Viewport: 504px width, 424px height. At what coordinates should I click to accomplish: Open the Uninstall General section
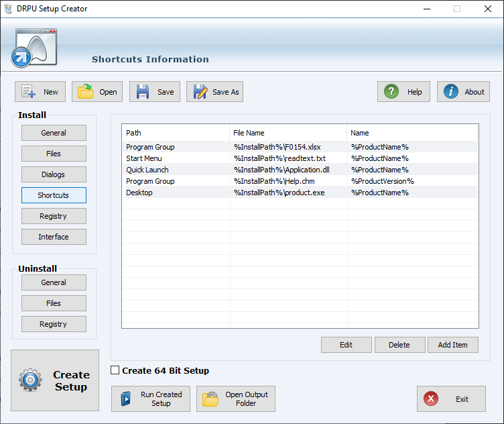click(x=54, y=282)
